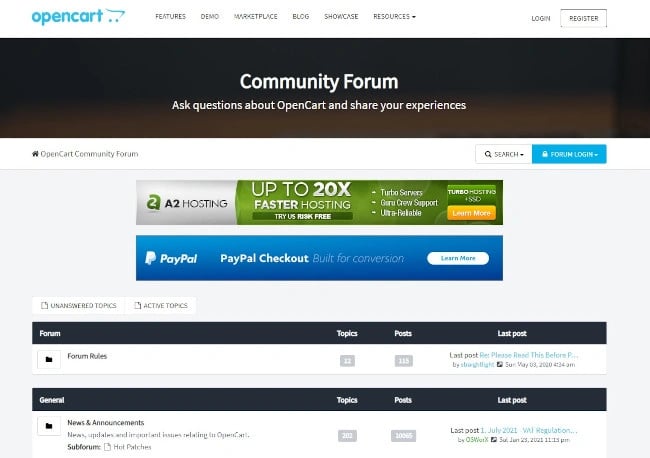Click the home icon in the breadcrumb
This screenshot has width=650, height=458.
click(36, 154)
